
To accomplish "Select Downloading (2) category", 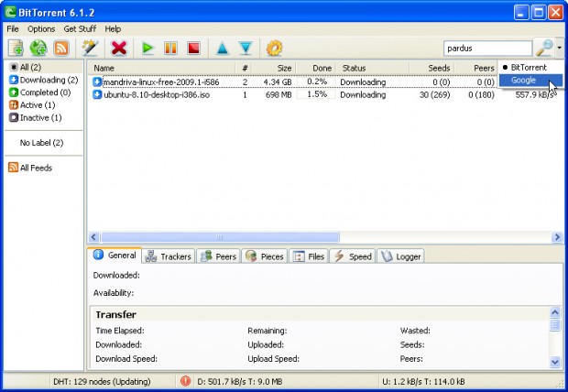I will [43, 80].
